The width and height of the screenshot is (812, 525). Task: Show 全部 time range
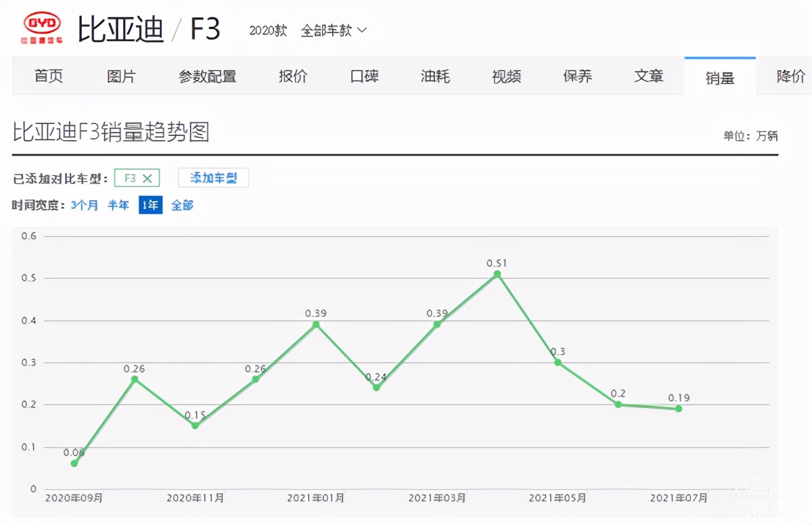[x=182, y=205]
